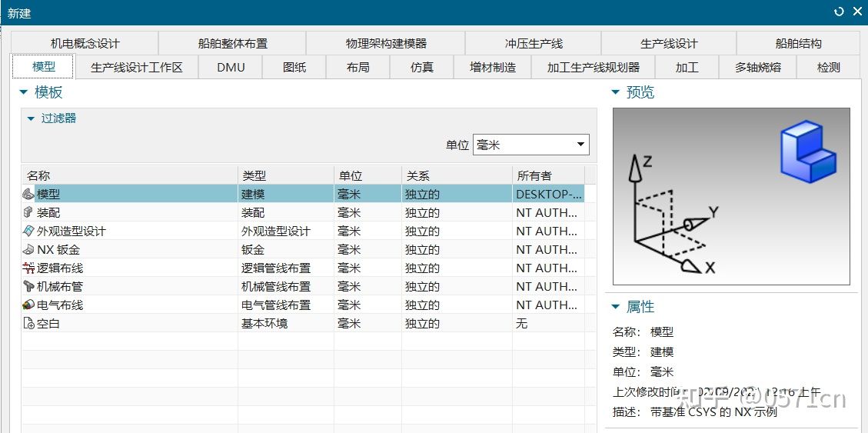Open the 加工生产线规划器 tab
The height and width of the screenshot is (433, 868).
click(594, 68)
